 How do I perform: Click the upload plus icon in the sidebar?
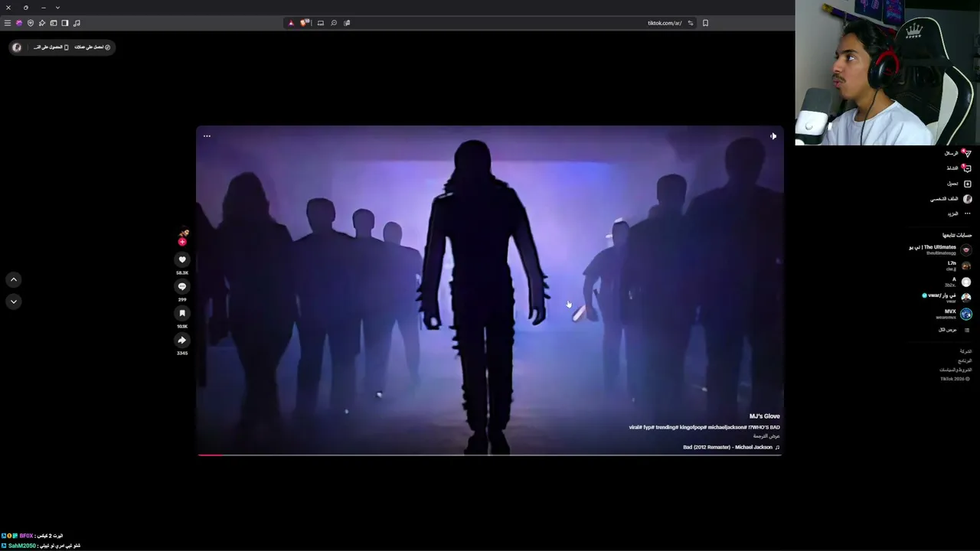[x=967, y=184]
